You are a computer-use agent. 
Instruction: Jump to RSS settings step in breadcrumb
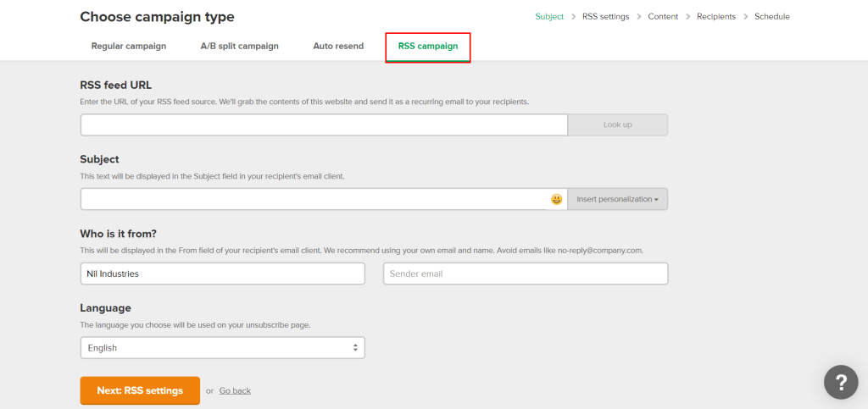pyautogui.click(x=605, y=17)
